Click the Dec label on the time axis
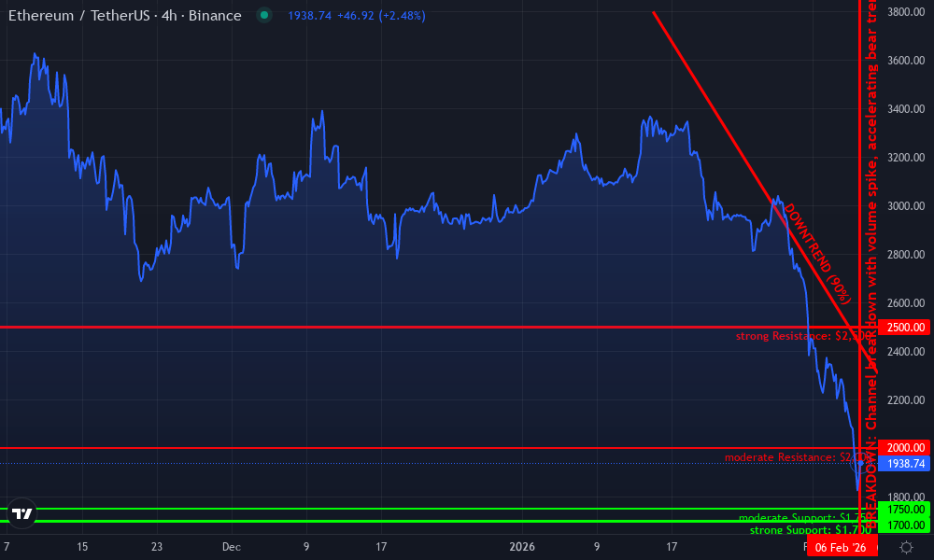The width and height of the screenshot is (934, 560). point(231,548)
